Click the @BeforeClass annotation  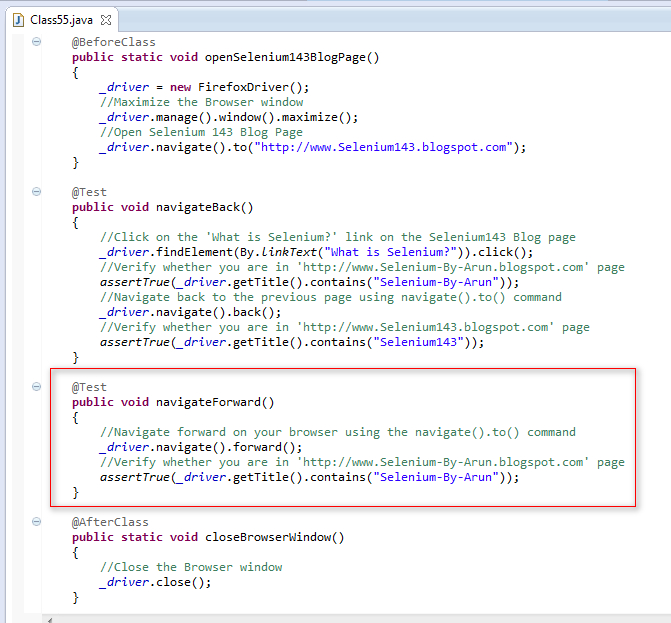click(x=113, y=42)
